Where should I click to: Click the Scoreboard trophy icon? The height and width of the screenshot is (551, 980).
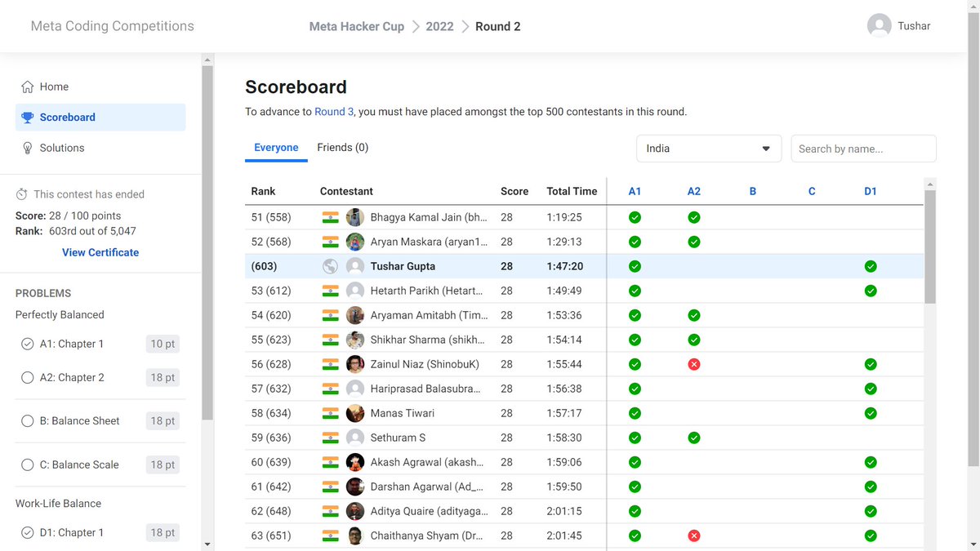point(28,118)
